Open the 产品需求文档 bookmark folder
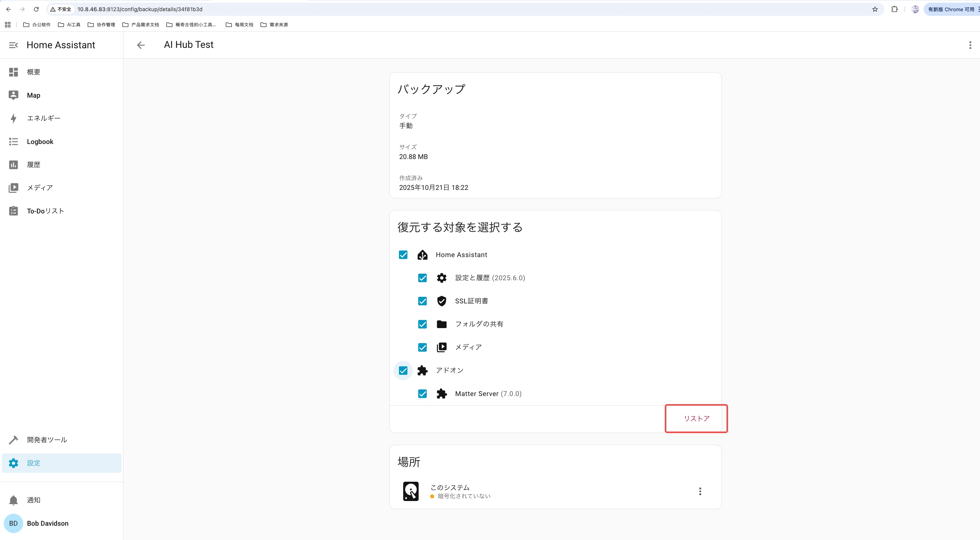 tap(140, 25)
